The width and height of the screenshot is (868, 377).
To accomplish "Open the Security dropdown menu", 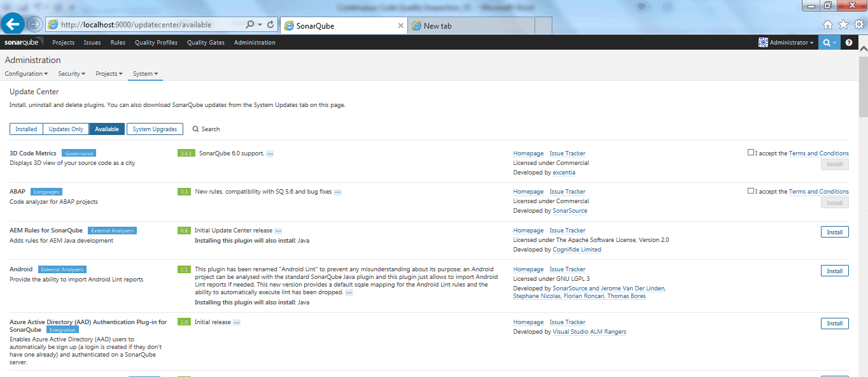I will (71, 74).
